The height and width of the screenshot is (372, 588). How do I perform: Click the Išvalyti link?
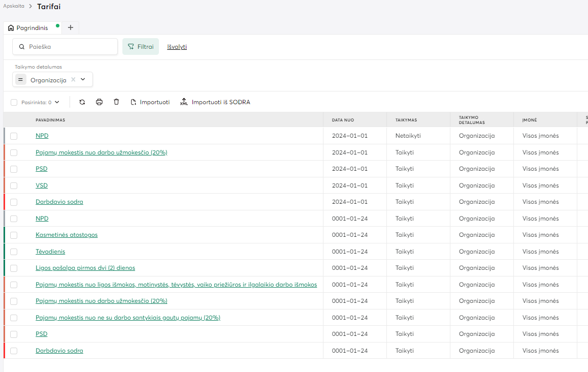click(177, 47)
